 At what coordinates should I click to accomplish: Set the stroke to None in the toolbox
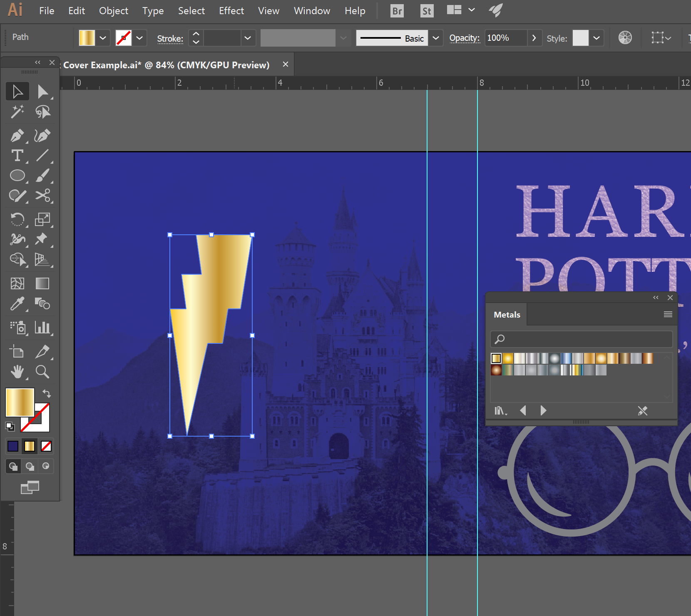(x=46, y=446)
